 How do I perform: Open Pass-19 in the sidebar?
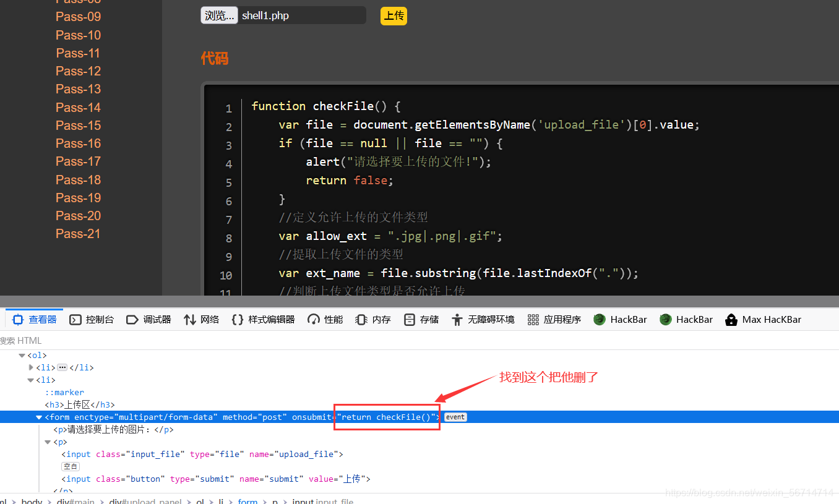(78, 198)
